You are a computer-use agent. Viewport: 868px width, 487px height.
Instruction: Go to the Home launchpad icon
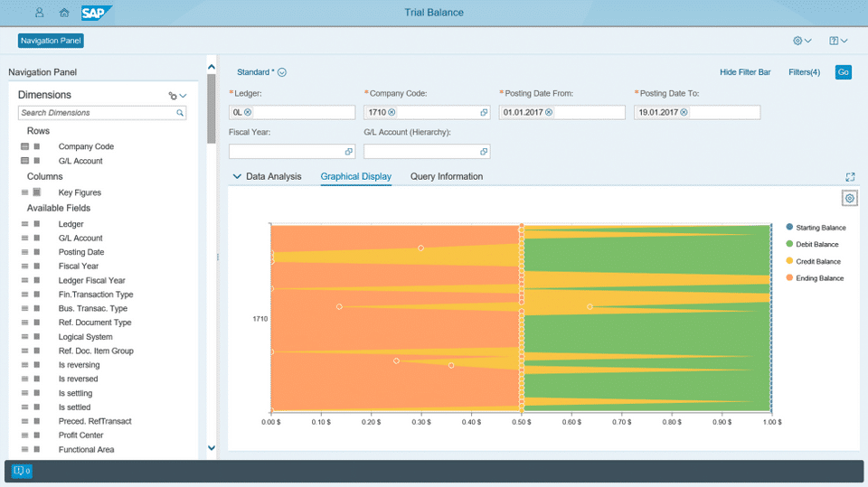pos(64,13)
